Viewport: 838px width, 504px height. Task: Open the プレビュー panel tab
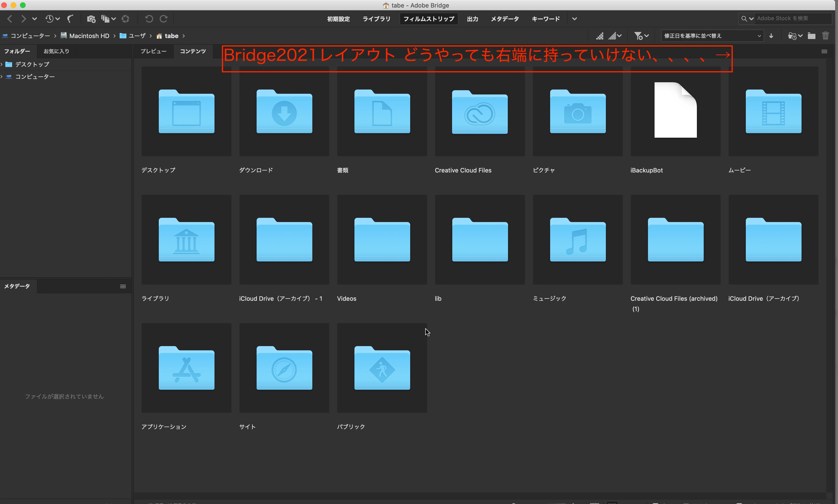point(153,51)
